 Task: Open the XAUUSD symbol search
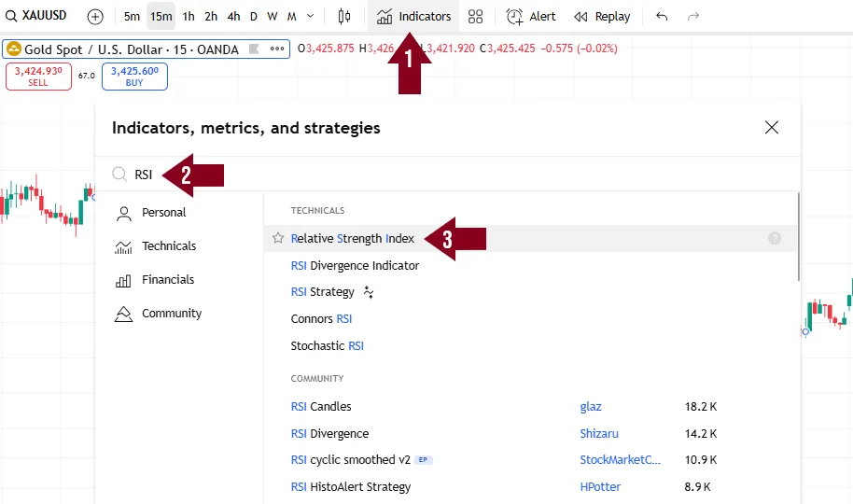click(39, 16)
